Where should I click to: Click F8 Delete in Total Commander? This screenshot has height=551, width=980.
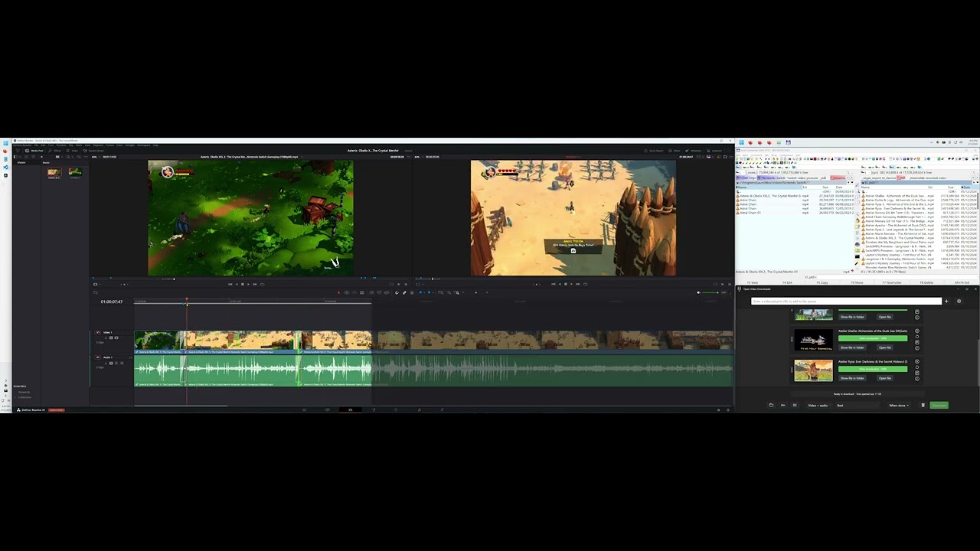pyautogui.click(x=926, y=282)
